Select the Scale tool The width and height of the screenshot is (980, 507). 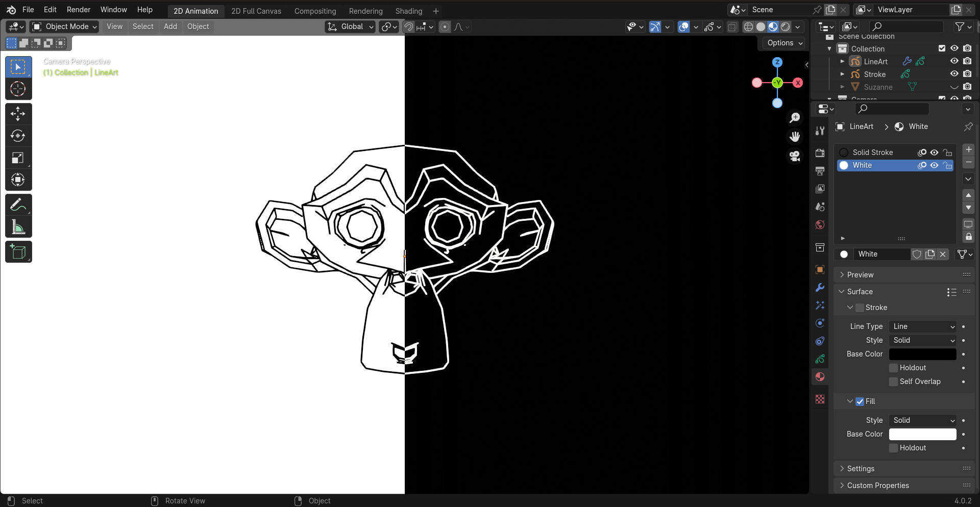pyautogui.click(x=18, y=158)
